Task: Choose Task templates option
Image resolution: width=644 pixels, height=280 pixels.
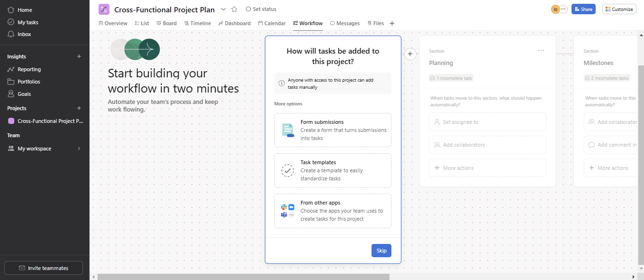Action: point(333,170)
